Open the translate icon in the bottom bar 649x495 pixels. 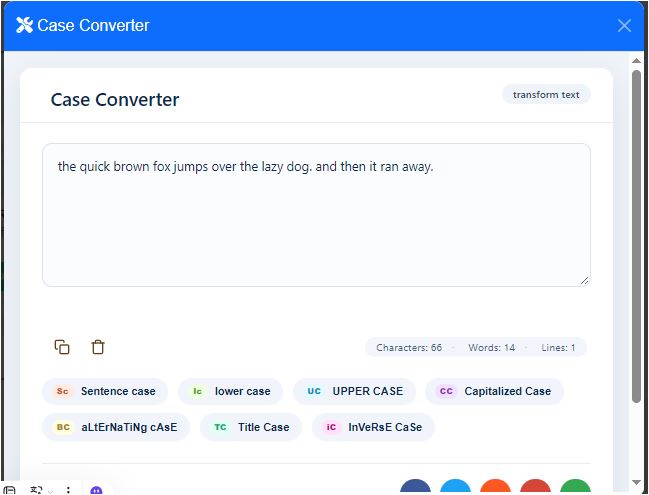(36, 490)
